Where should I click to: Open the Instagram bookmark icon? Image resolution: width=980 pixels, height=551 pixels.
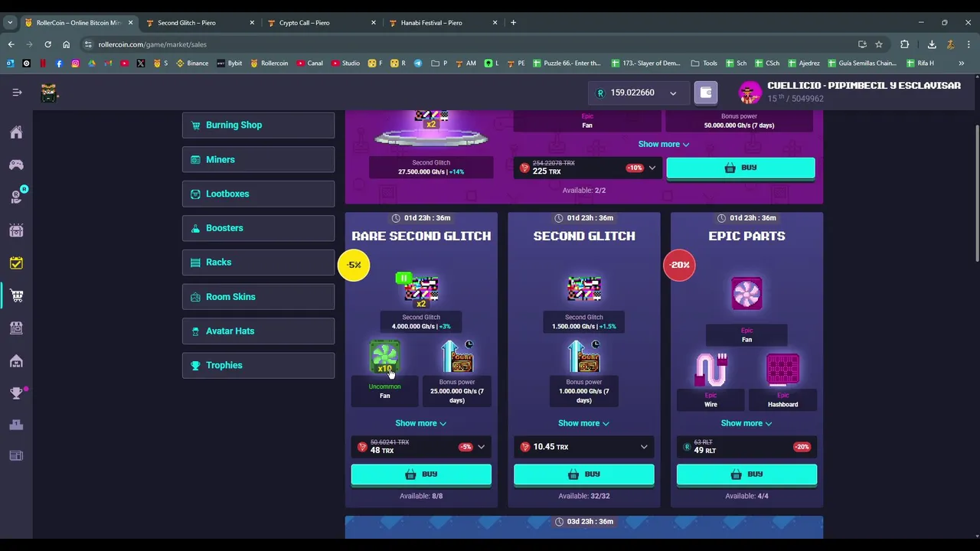(75, 63)
